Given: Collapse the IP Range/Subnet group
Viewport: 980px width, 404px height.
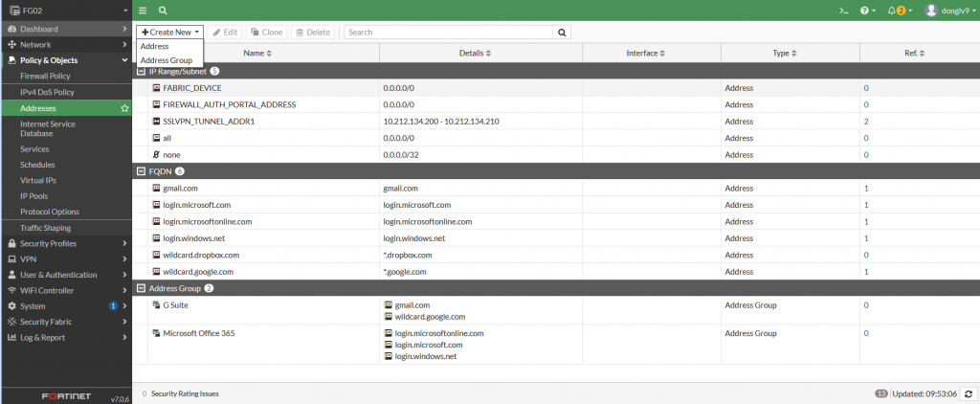Looking at the screenshot, I should click(142, 71).
